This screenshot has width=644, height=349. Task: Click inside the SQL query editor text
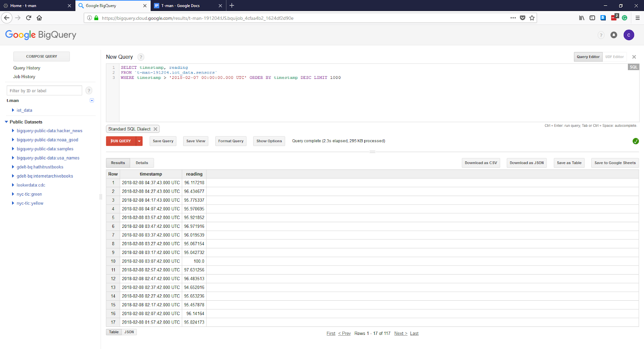(x=378, y=93)
